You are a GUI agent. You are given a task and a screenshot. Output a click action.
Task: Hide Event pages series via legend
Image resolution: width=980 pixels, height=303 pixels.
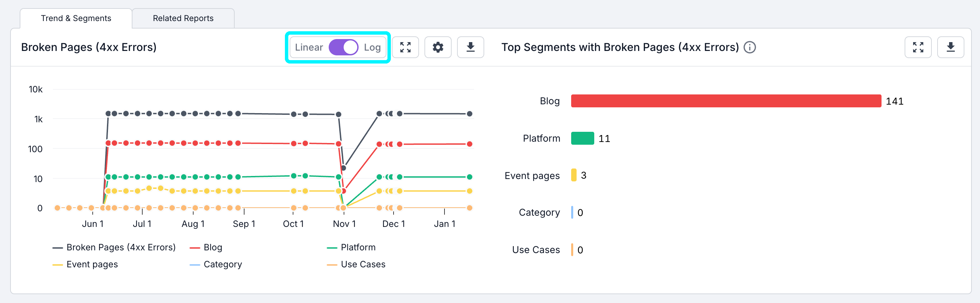pyautogui.click(x=92, y=264)
